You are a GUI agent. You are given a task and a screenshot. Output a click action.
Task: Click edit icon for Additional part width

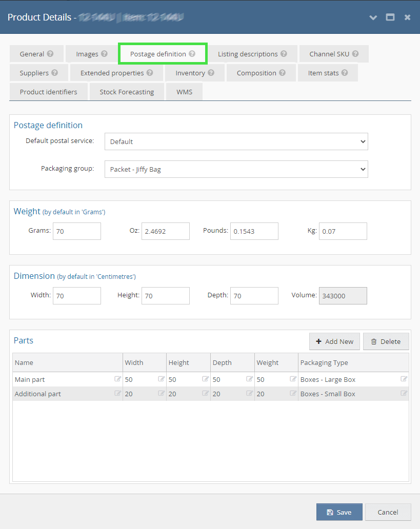pyautogui.click(x=161, y=394)
